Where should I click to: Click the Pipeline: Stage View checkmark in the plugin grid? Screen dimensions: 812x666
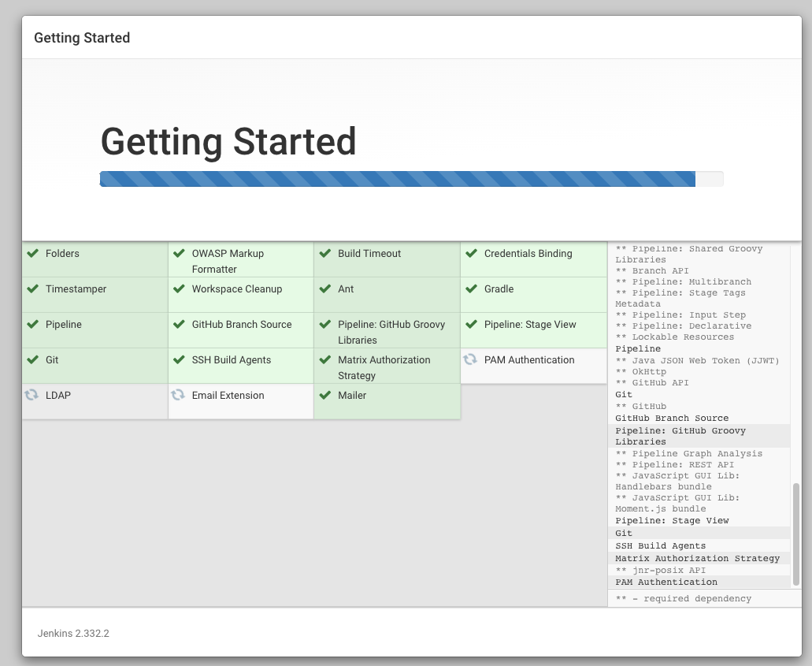(x=471, y=325)
